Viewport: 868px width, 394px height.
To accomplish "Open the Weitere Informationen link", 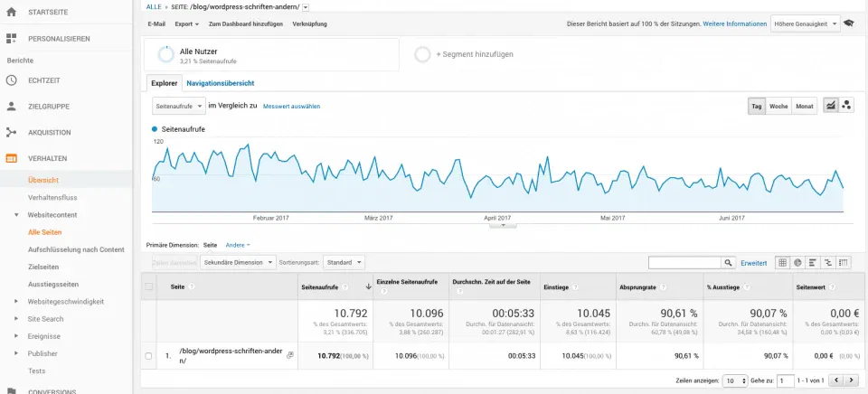I will click(x=735, y=23).
